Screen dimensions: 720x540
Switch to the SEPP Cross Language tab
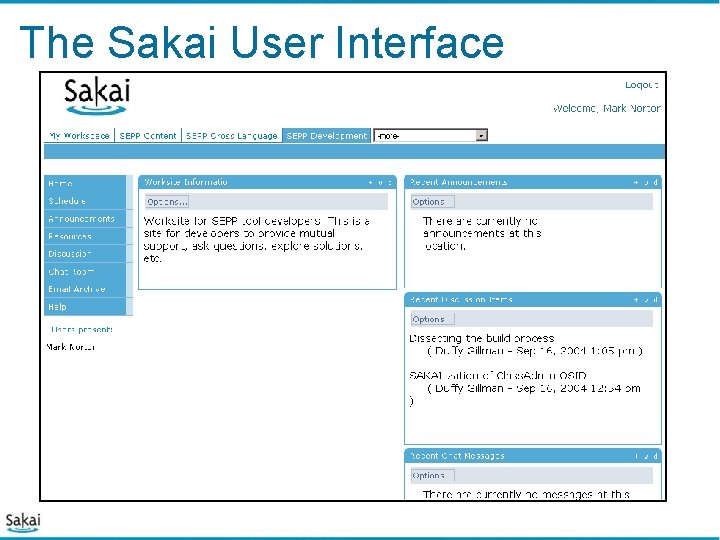click(232, 135)
